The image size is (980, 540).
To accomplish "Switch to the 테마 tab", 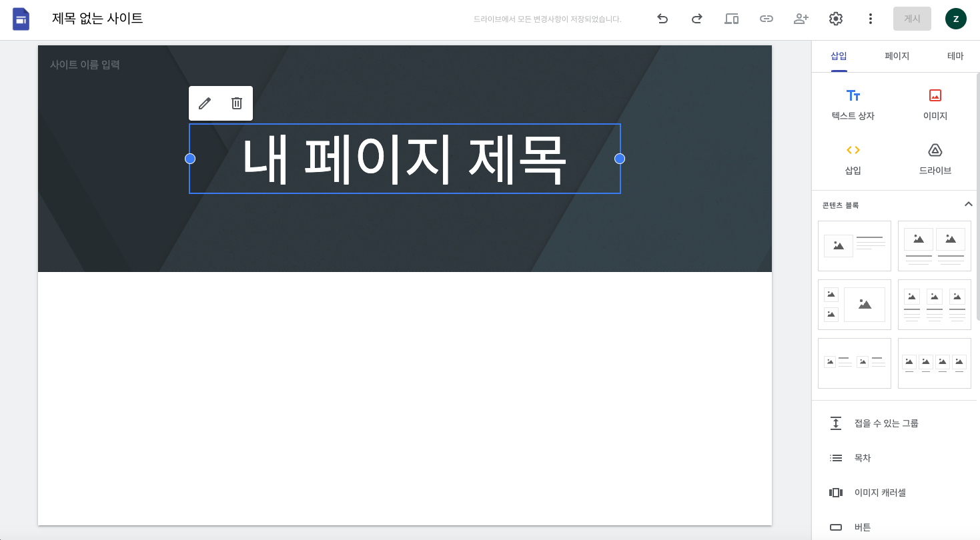I will tap(955, 56).
